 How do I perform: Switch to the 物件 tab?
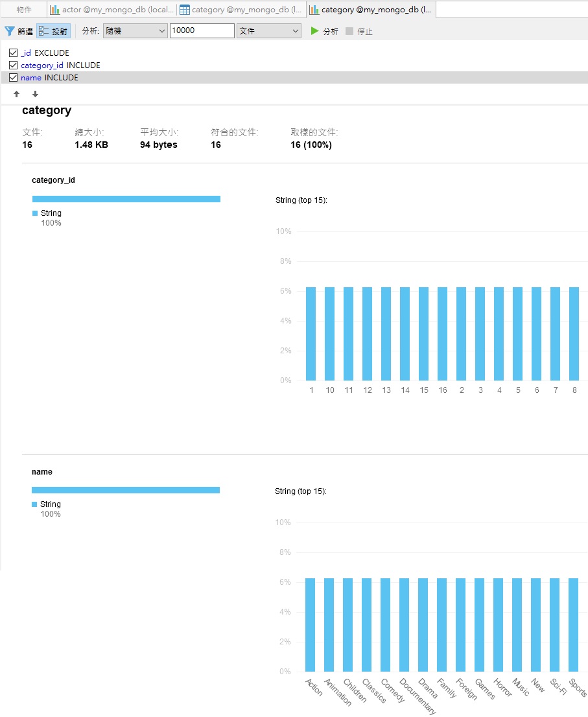[24, 10]
